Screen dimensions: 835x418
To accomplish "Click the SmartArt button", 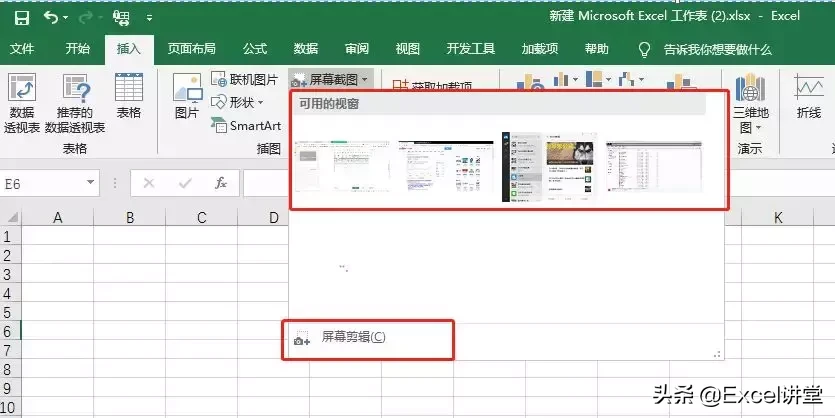I will [246, 126].
